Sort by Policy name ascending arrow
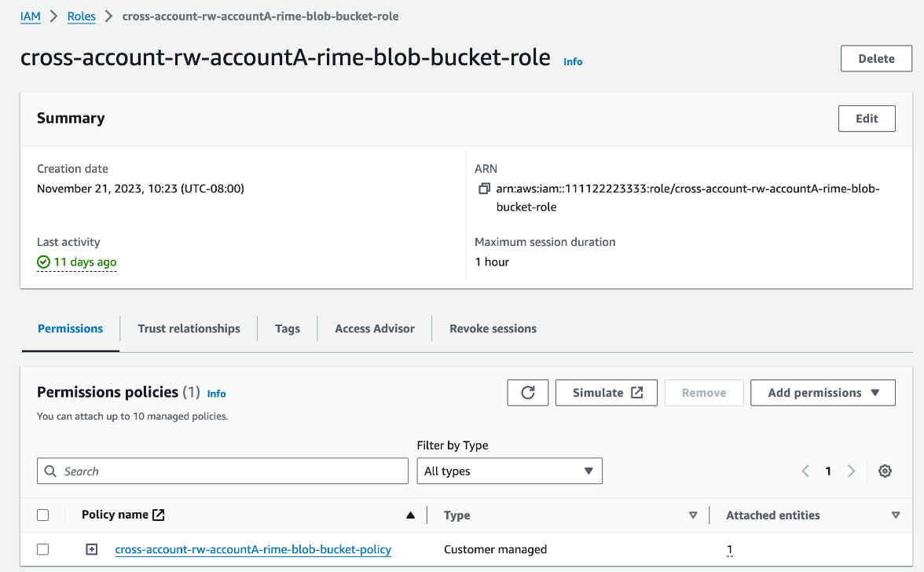This screenshot has width=924, height=572. (410, 515)
